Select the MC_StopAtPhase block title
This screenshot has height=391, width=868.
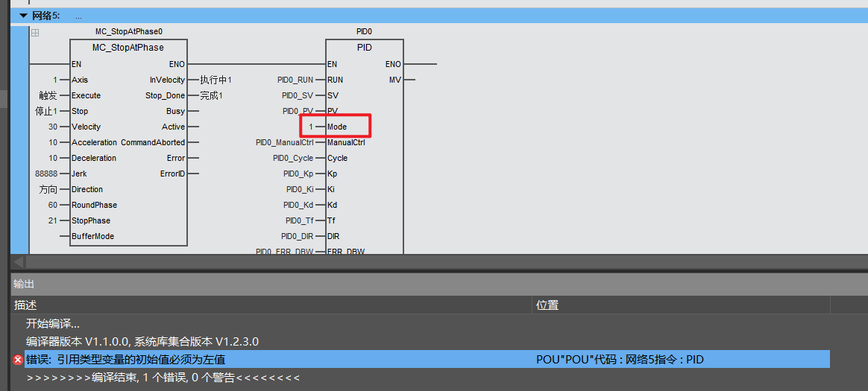[x=128, y=48]
